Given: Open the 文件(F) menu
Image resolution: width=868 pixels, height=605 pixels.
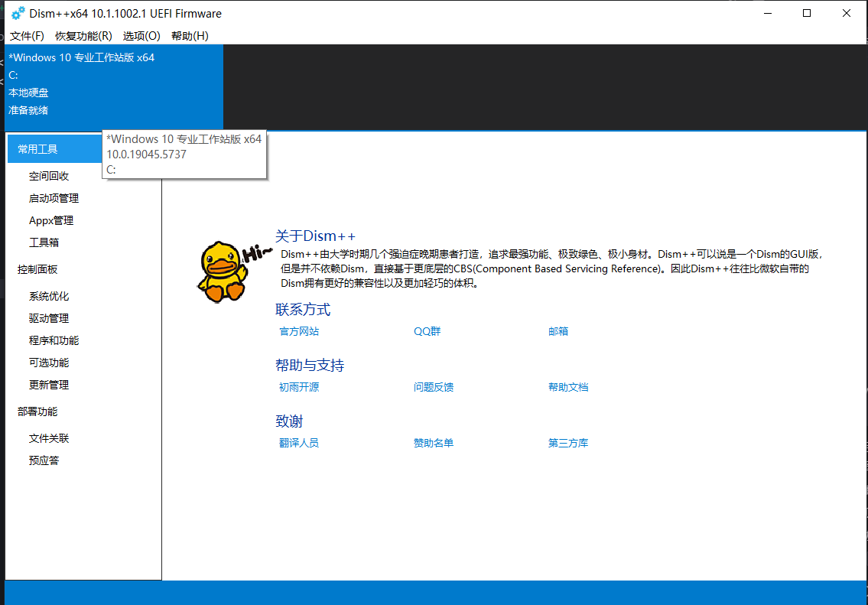Looking at the screenshot, I should pos(27,36).
